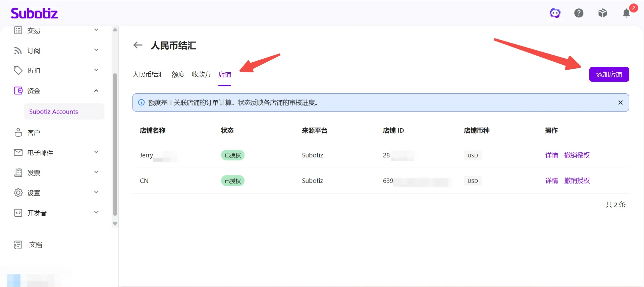
Task: Click the 添加店铺 button
Action: 609,74
